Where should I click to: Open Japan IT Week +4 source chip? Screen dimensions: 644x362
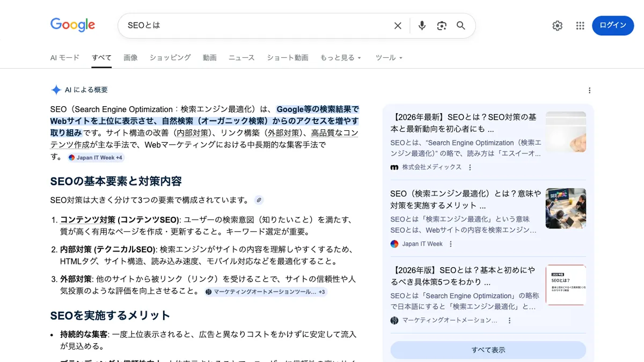96,158
